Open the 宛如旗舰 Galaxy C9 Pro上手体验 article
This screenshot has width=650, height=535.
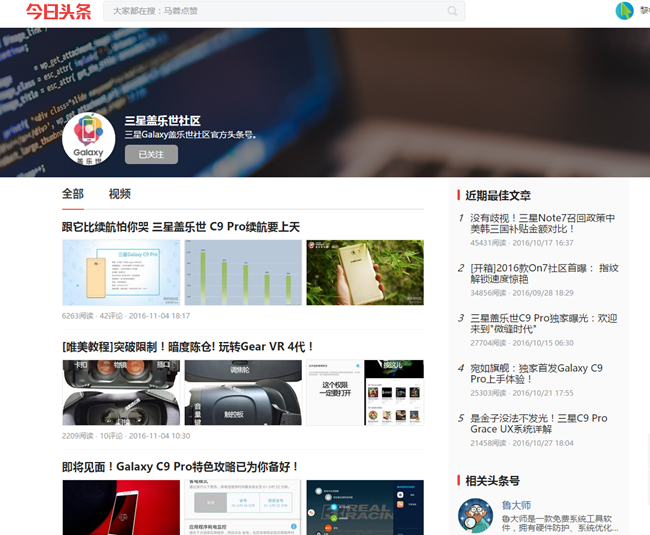(536, 374)
